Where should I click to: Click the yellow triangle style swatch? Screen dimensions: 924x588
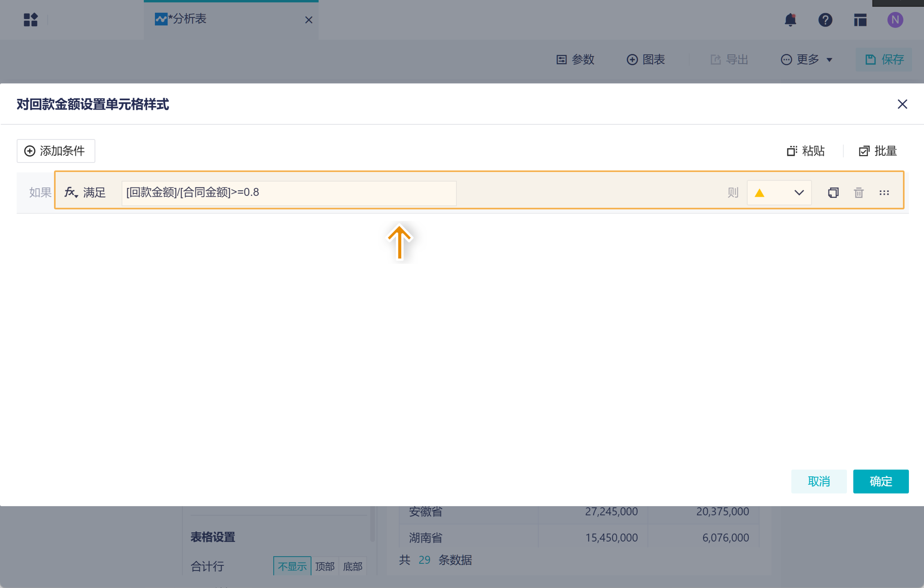759,192
